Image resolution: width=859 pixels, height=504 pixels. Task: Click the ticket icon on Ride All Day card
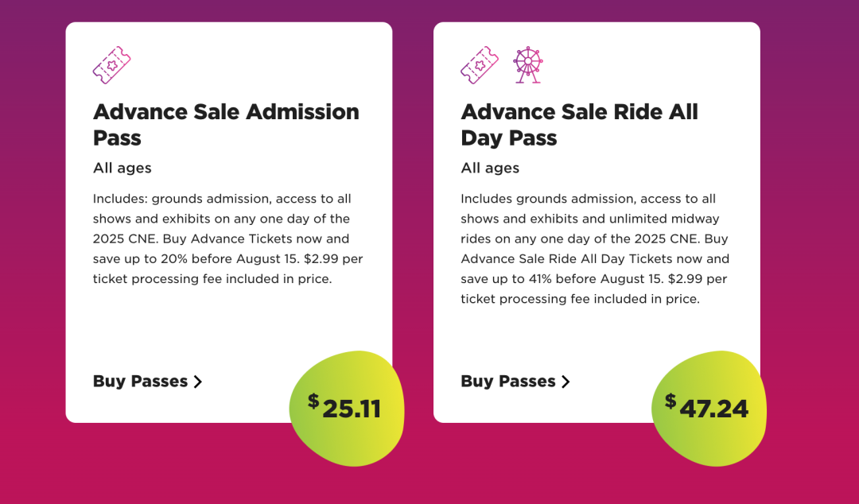[x=480, y=65]
